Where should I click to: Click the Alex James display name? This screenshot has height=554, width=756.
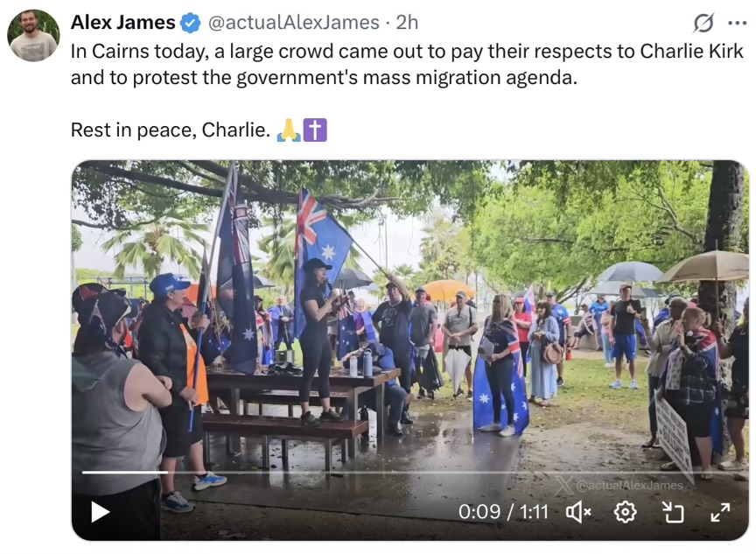tap(123, 22)
